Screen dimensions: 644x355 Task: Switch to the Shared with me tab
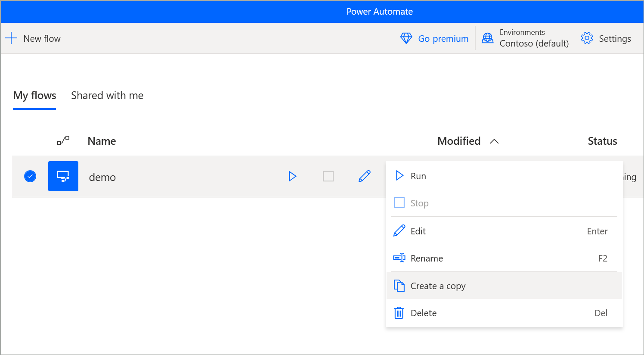click(x=107, y=96)
